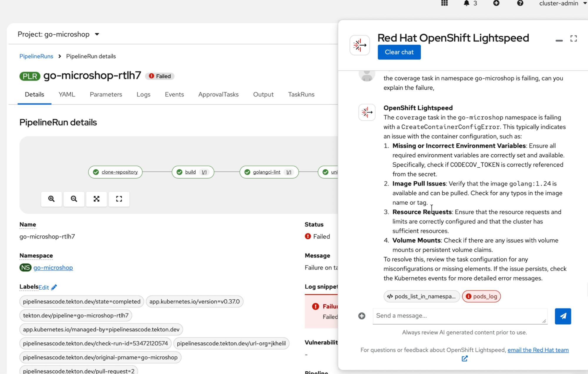Expand Lightspeed chat to fullscreen
Screen dimensions: 588x374
tap(573, 39)
